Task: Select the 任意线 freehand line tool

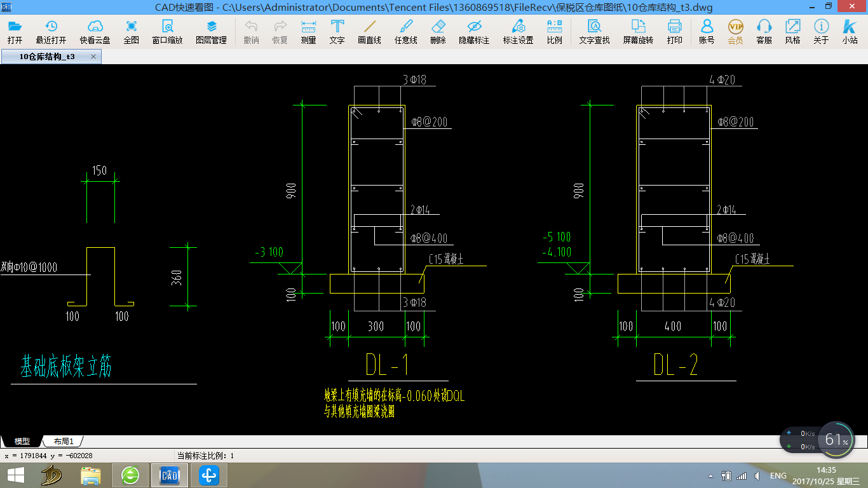Action: (x=405, y=32)
